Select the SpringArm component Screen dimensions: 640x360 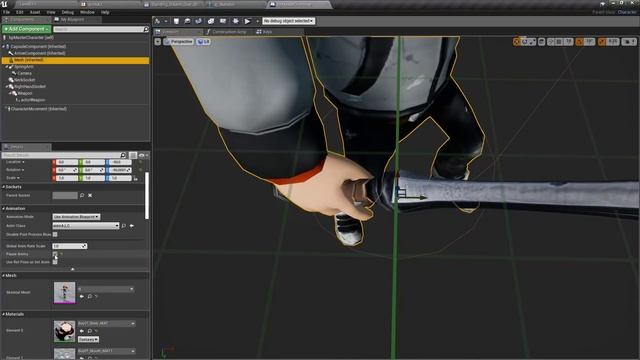point(24,67)
